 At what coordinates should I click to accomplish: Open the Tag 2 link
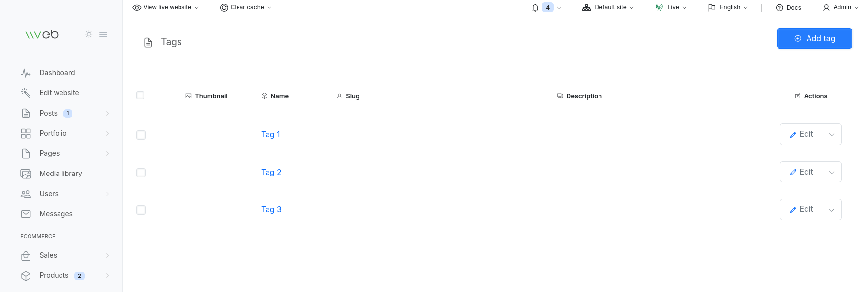click(x=271, y=172)
